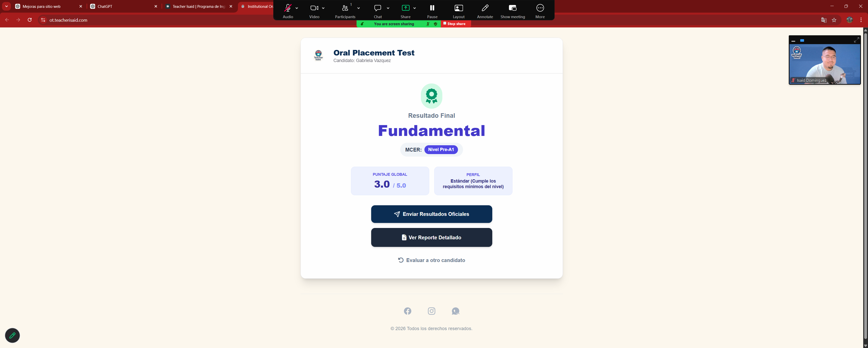Click the Show meeting icon
Image resolution: width=868 pixels, height=348 pixels.
[512, 8]
